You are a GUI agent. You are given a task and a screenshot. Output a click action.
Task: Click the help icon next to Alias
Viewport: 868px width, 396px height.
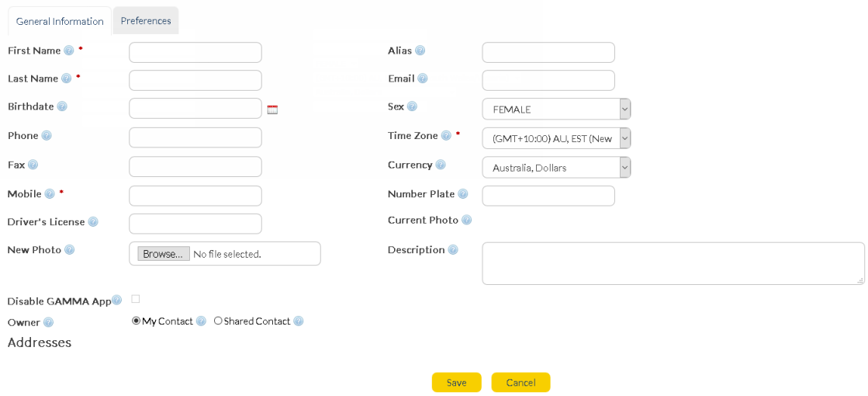pyautogui.click(x=420, y=50)
